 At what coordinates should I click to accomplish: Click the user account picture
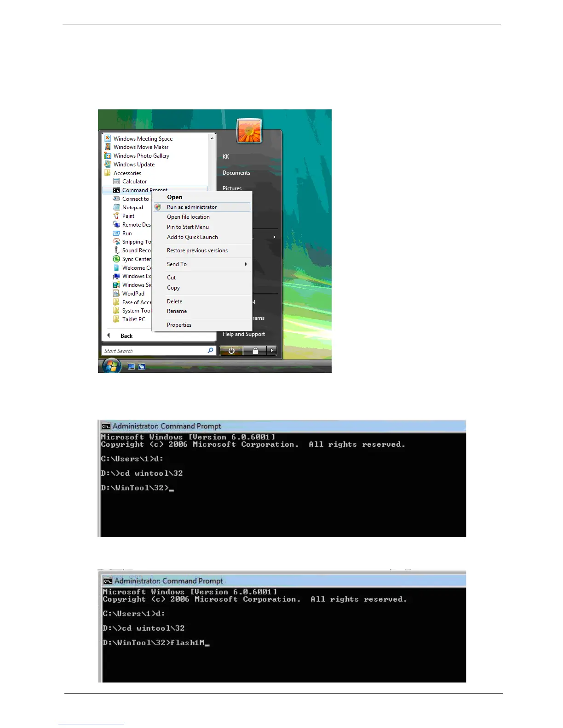click(249, 131)
